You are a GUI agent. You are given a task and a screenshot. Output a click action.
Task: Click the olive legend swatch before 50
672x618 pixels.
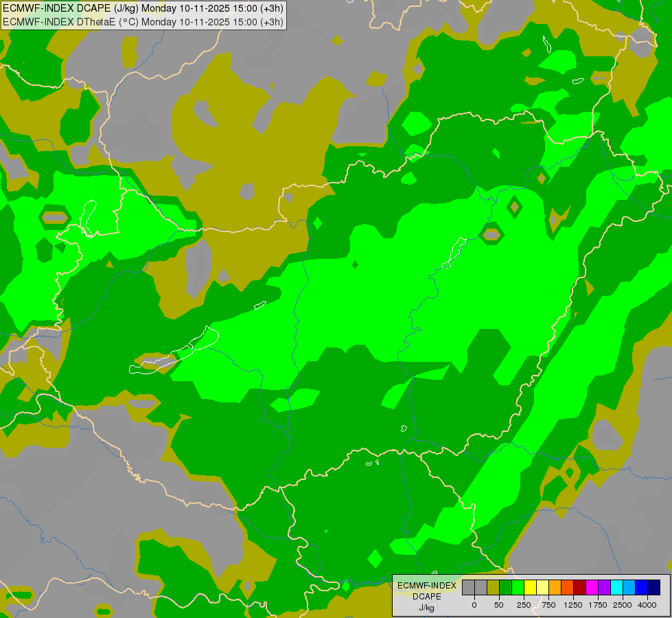point(494,587)
